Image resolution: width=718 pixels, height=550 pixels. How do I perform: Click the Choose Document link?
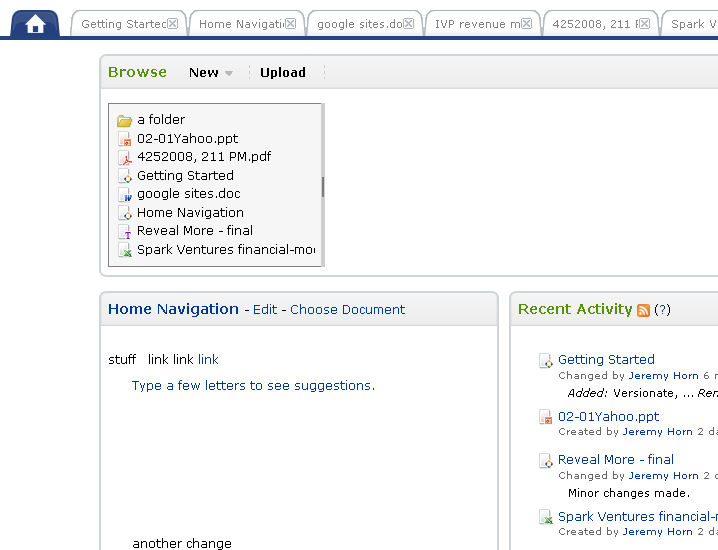pos(347,310)
